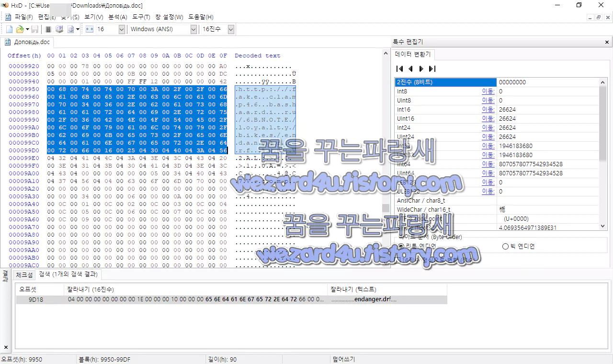Step forward with data inspector next arrow
613x364 pixels.
pos(421,68)
